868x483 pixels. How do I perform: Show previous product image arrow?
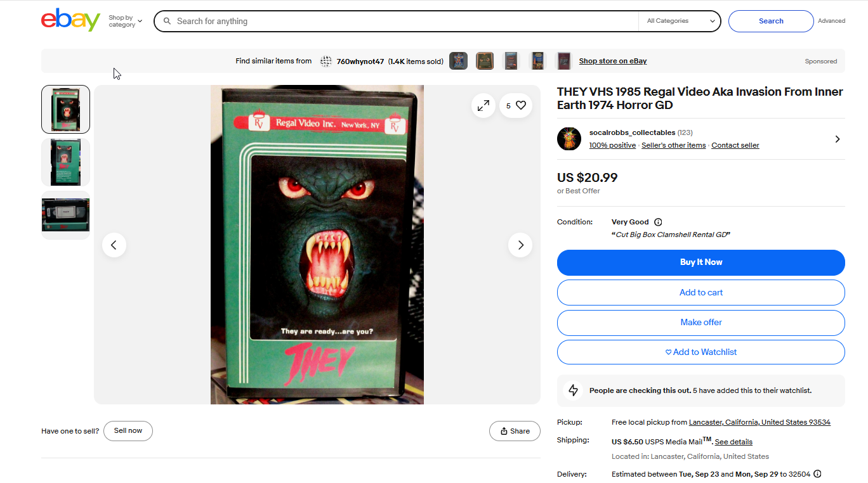click(x=114, y=245)
